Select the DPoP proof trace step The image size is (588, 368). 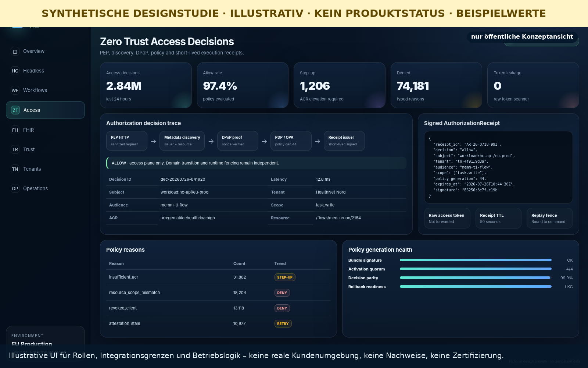click(x=237, y=141)
